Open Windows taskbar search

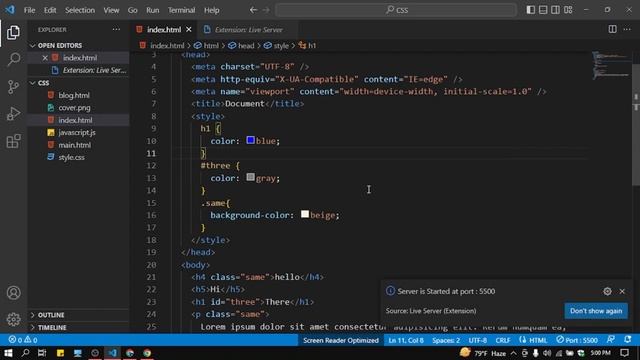pos(25,353)
